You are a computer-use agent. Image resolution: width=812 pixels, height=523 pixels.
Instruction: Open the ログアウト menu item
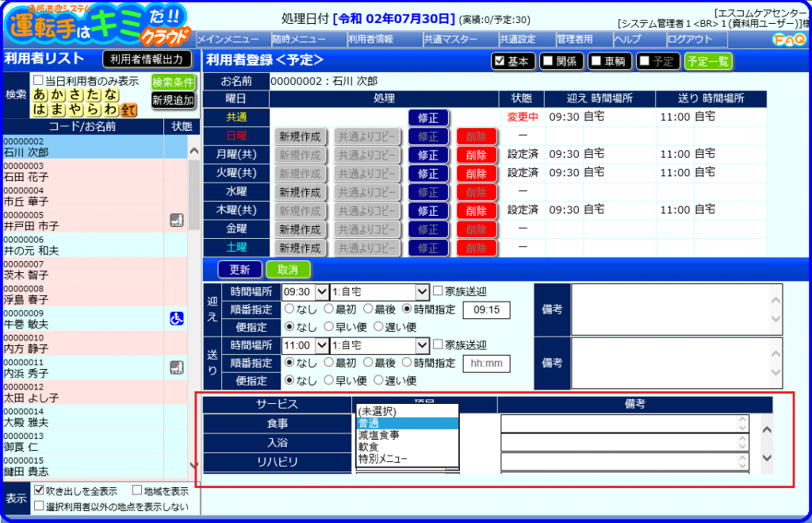[690, 40]
